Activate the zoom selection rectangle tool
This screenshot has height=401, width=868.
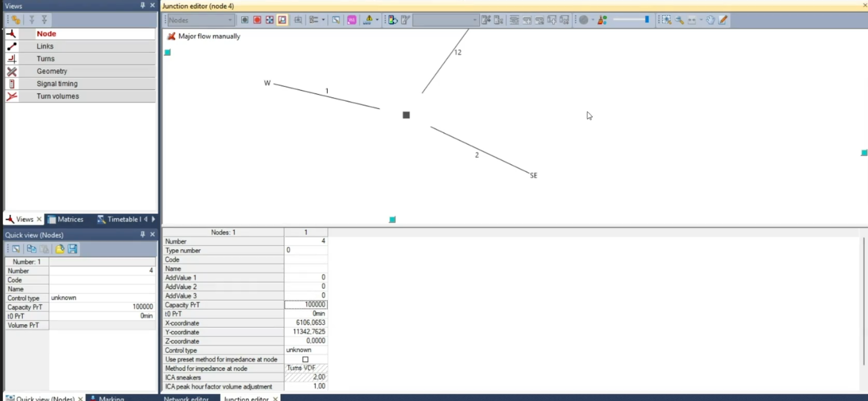click(666, 20)
